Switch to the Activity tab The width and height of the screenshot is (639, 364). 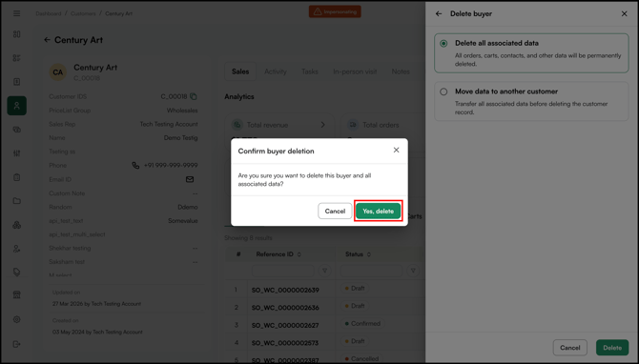pos(276,71)
